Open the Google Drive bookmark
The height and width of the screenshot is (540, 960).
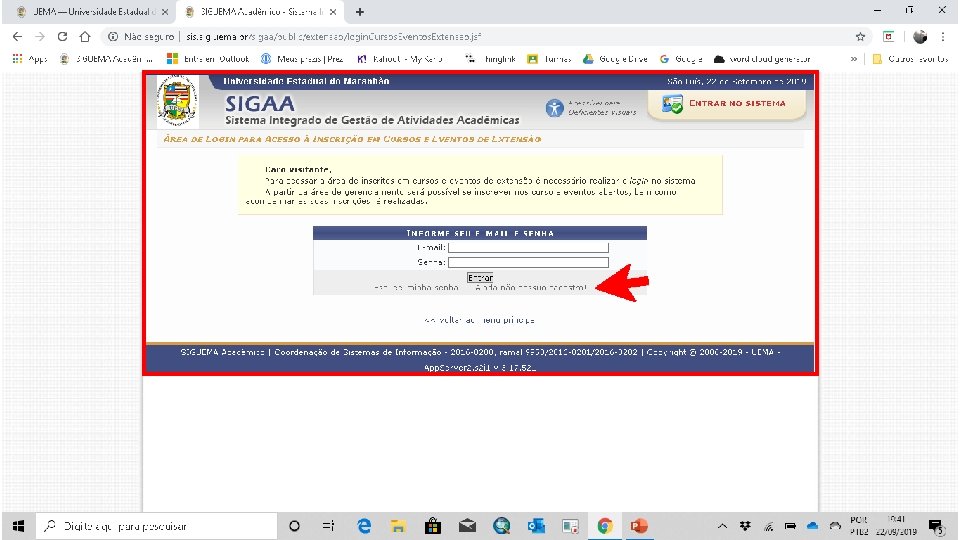615,59
